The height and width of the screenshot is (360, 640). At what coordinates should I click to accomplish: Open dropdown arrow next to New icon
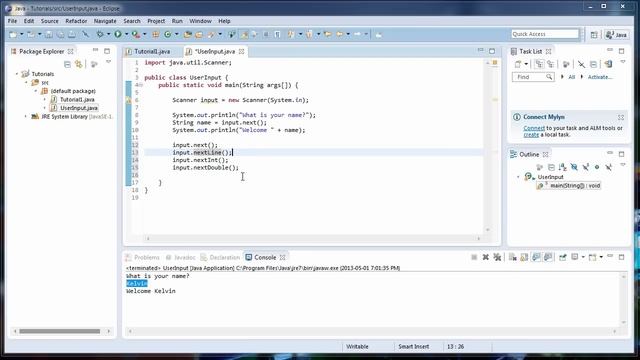[22, 35]
